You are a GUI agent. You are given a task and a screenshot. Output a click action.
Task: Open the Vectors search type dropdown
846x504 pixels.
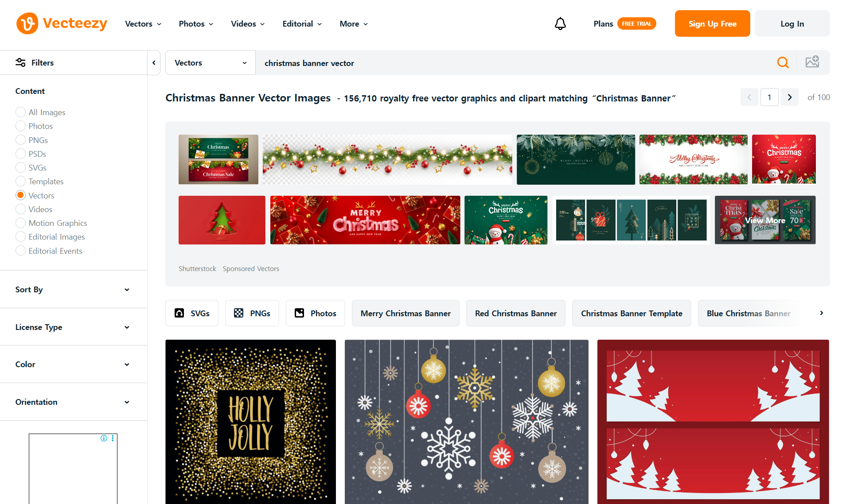point(211,62)
